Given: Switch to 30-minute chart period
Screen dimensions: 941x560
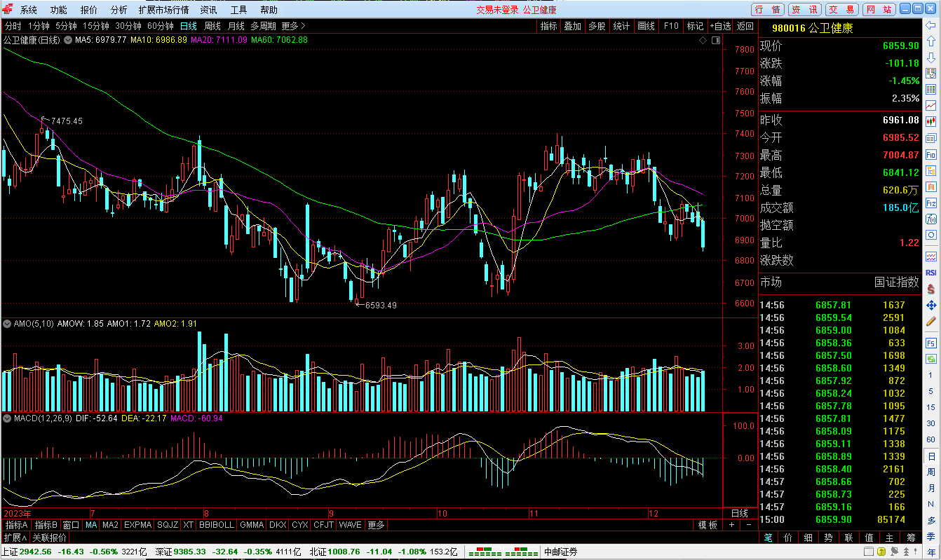Looking at the screenshot, I should coord(128,26).
